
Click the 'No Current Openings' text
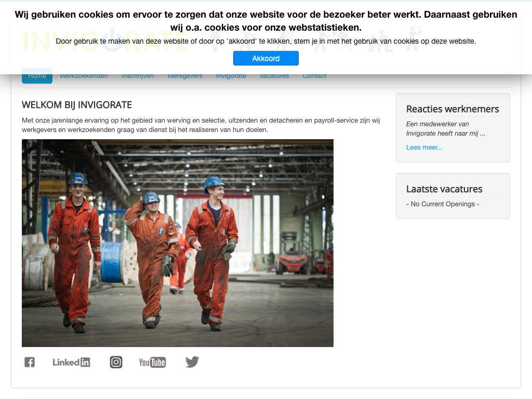[443, 204]
